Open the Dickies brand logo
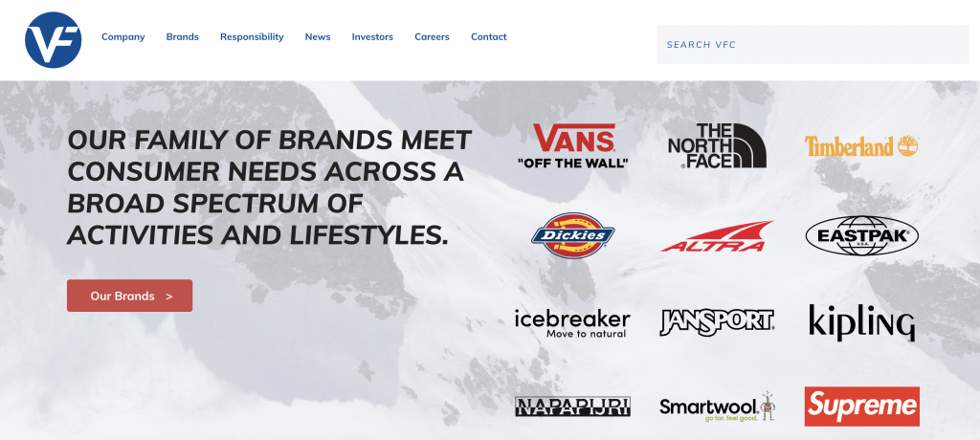The height and width of the screenshot is (440, 980). click(x=573, y=235)
